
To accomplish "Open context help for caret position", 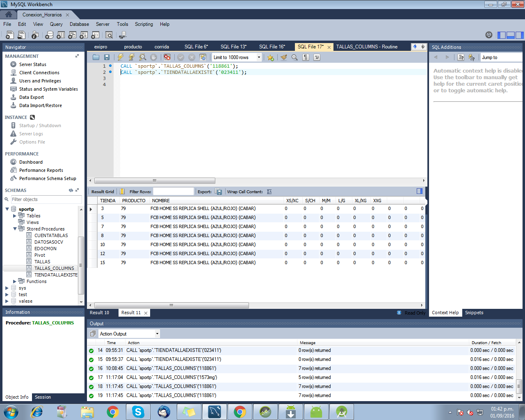I will point(461,57).
